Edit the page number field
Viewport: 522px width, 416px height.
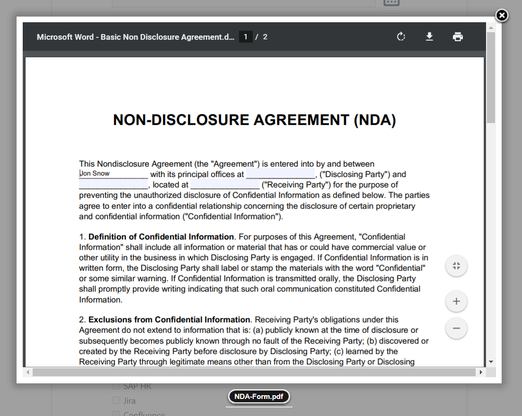tap(246, 37)
